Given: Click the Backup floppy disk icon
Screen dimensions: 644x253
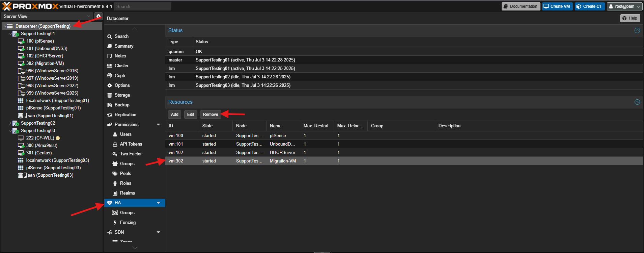Looking at the screenshot, I should tap(110, 105).
